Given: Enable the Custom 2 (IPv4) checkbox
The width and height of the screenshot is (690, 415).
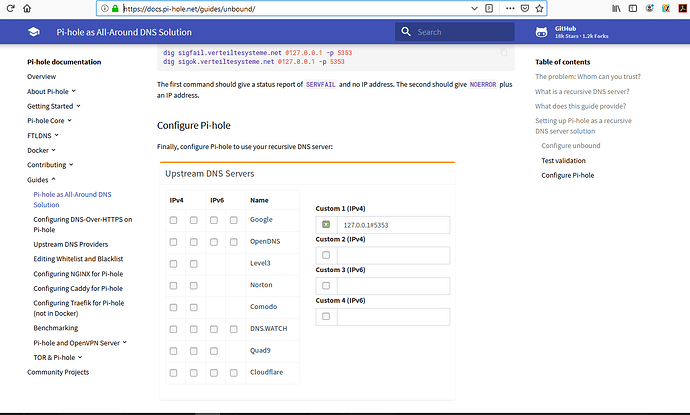Looking at the screenshot, I should (326, 255).
